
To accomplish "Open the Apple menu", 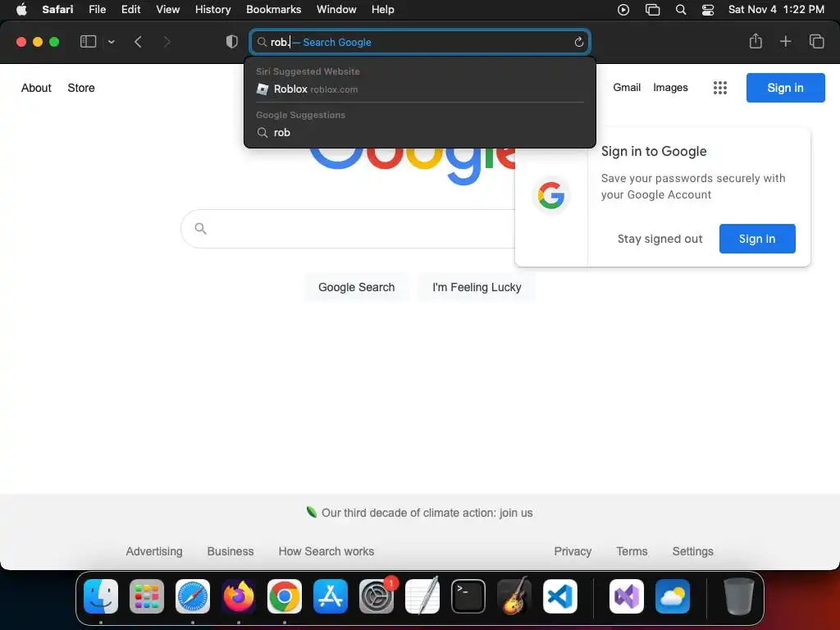I will [x=21, y=10].
